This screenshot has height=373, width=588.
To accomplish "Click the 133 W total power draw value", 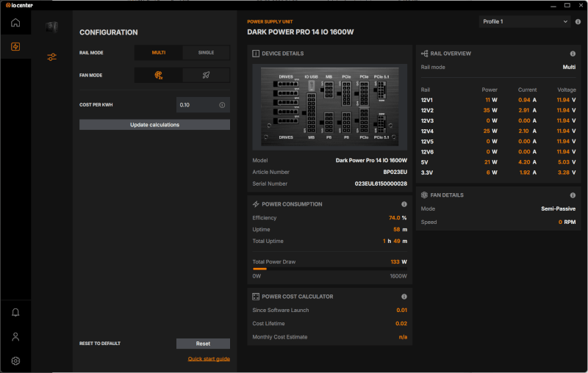I will click(398, 262).
